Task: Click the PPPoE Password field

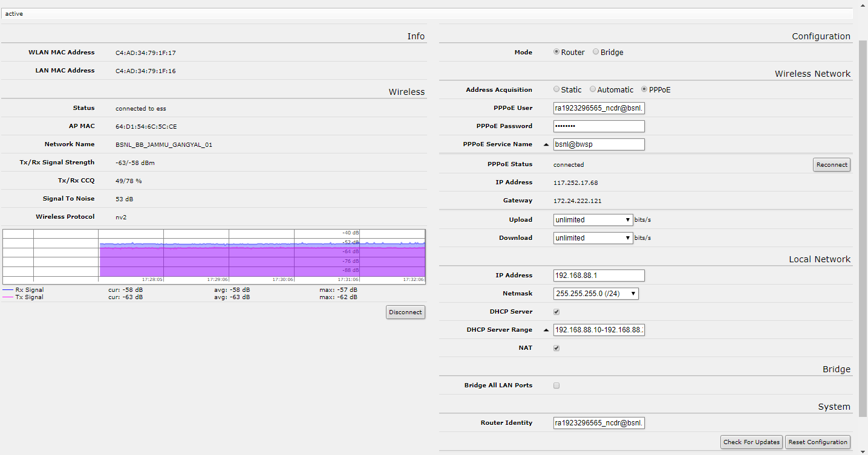Action: 598,126
